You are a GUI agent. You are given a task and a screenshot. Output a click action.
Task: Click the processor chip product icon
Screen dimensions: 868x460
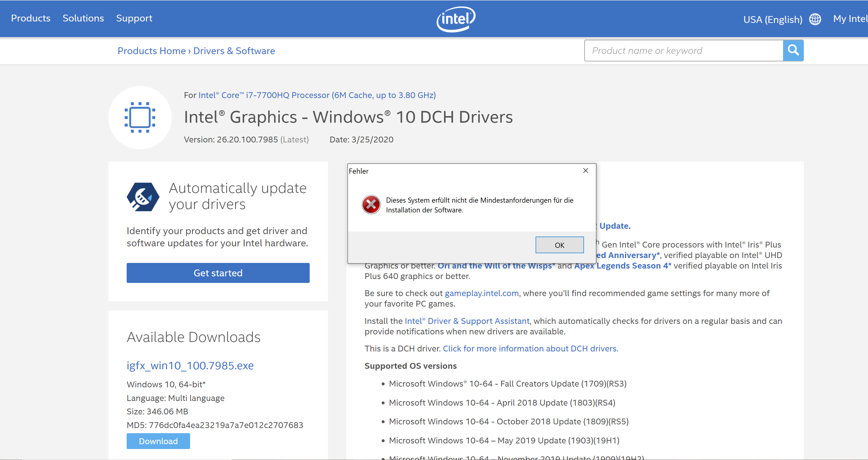140,118
